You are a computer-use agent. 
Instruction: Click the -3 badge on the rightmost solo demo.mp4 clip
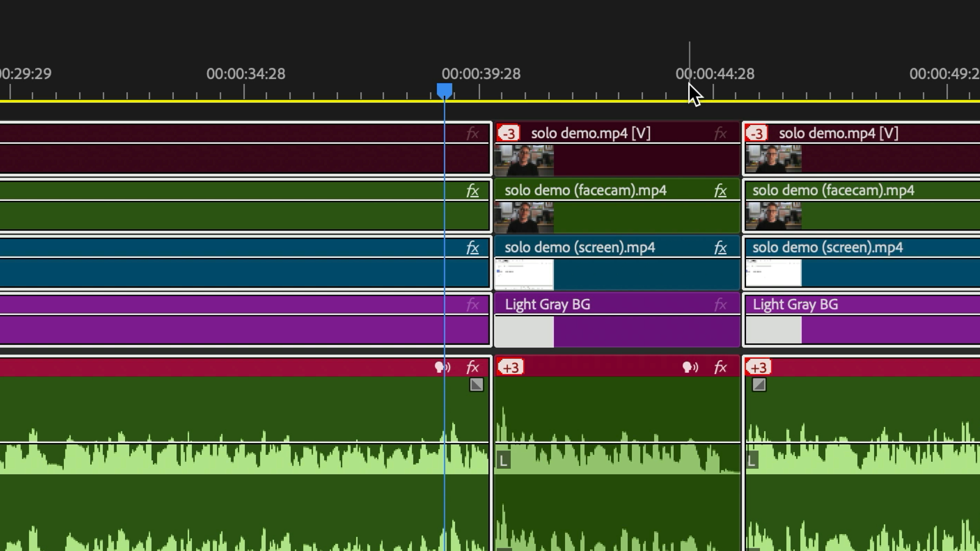coord(756,133)
